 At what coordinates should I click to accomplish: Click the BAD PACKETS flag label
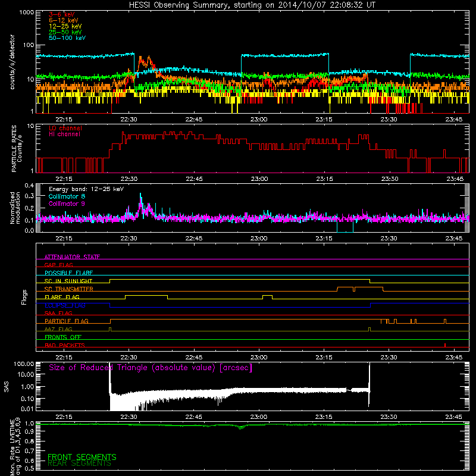point(65,345)
